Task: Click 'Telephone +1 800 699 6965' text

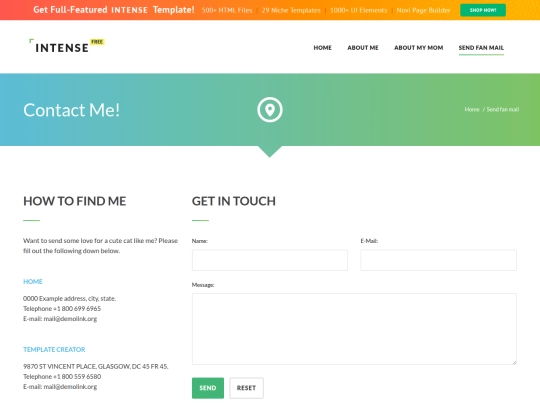Action: tap(62, 309)
